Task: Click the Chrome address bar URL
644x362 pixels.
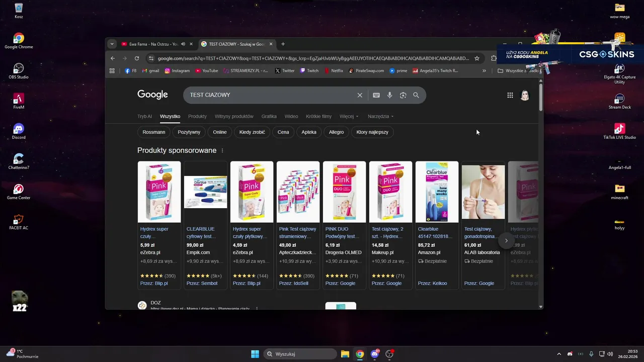Action: tap(313, 58)
